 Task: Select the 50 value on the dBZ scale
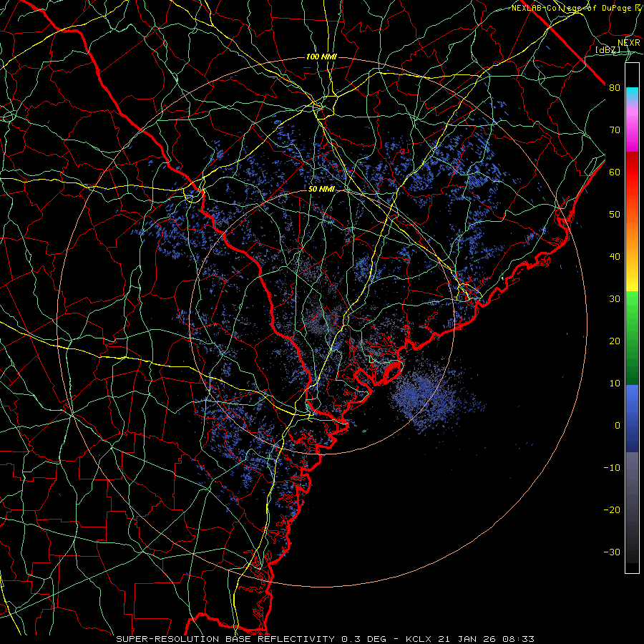click(615, 215)
